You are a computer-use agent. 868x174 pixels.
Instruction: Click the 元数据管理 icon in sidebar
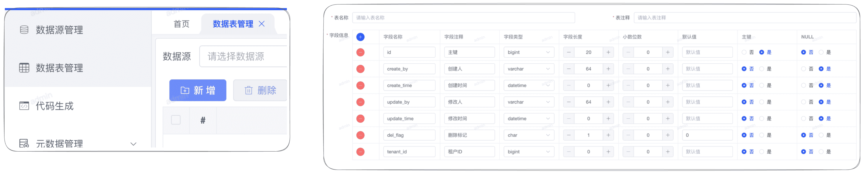tap(24, 143)
